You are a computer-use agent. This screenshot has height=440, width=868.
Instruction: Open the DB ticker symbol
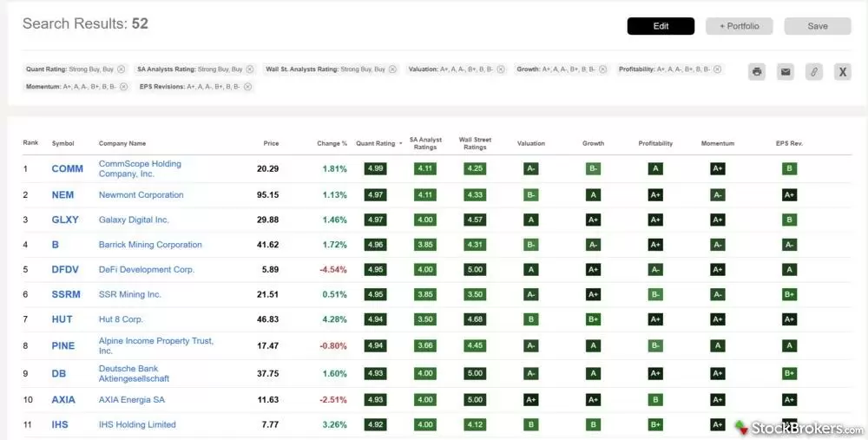(59, 373)
